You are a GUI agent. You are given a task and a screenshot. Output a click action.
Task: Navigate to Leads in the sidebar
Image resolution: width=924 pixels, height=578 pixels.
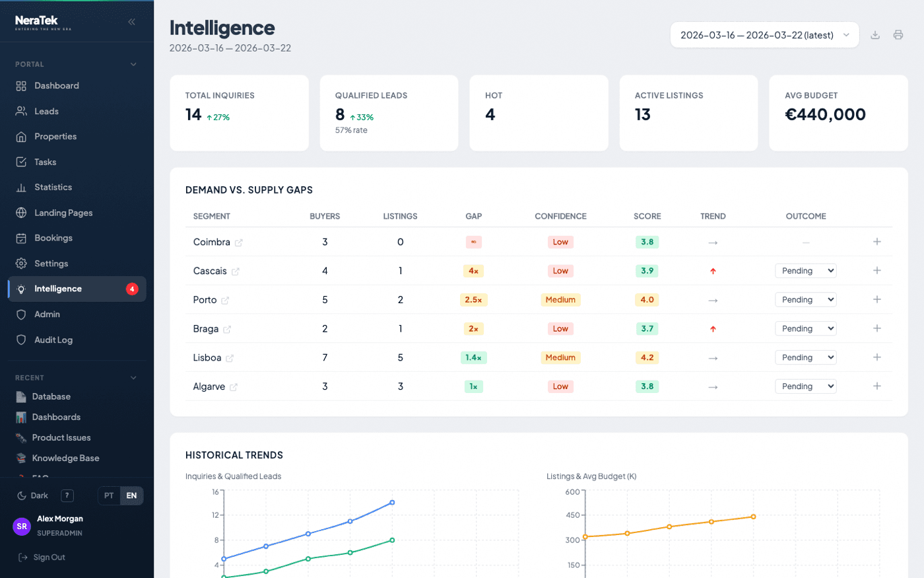[45, 111]
